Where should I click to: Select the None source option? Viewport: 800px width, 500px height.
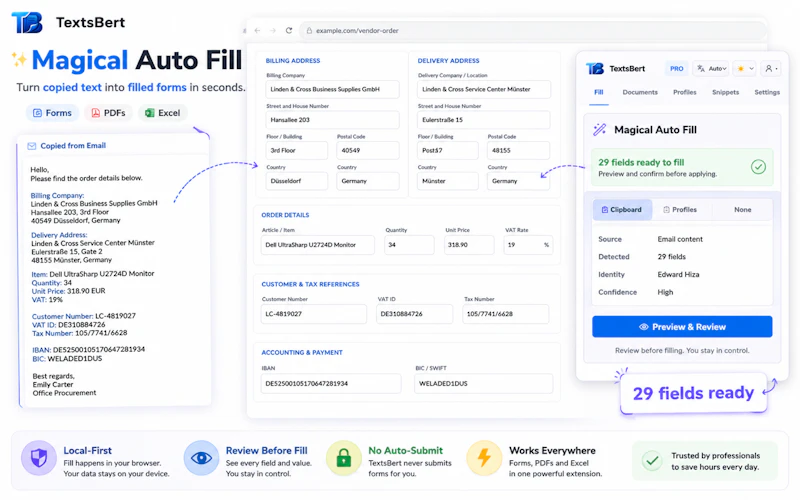742,210
